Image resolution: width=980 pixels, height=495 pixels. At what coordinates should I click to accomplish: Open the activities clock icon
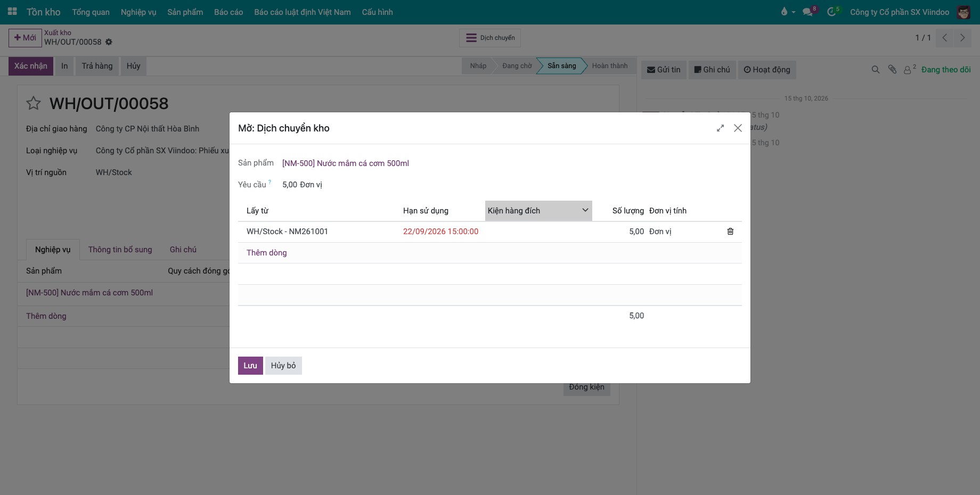coord(831,12)
